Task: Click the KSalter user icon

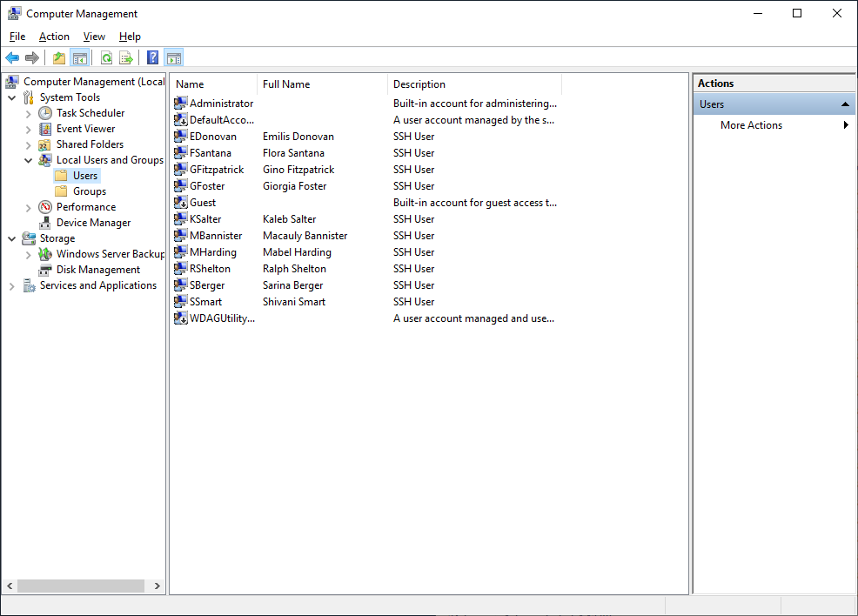Action: [181, 219]
